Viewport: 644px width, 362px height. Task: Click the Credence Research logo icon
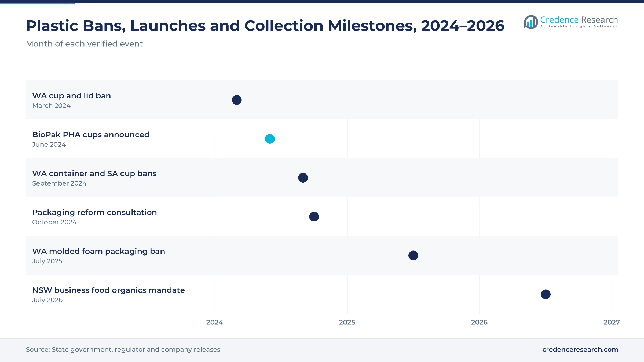pyautogui.click(x=531, y=22)
